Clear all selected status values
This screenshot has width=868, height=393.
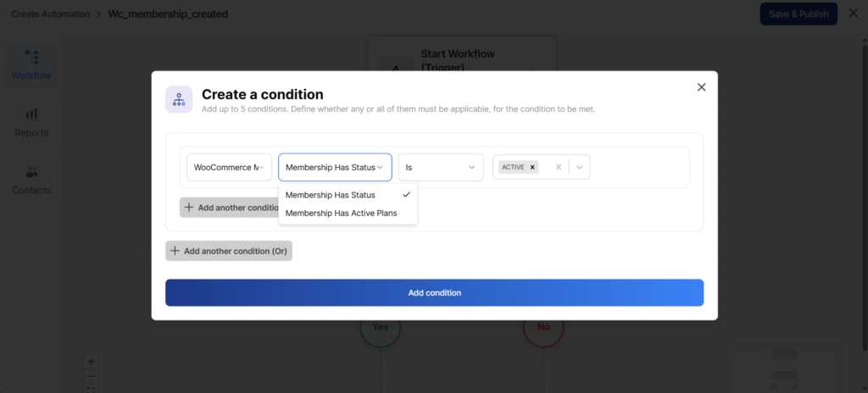pos(558,167)
